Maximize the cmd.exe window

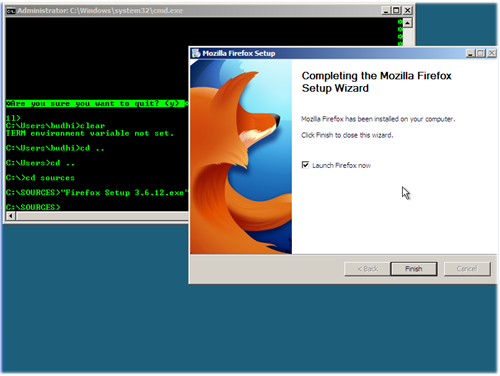396,10
